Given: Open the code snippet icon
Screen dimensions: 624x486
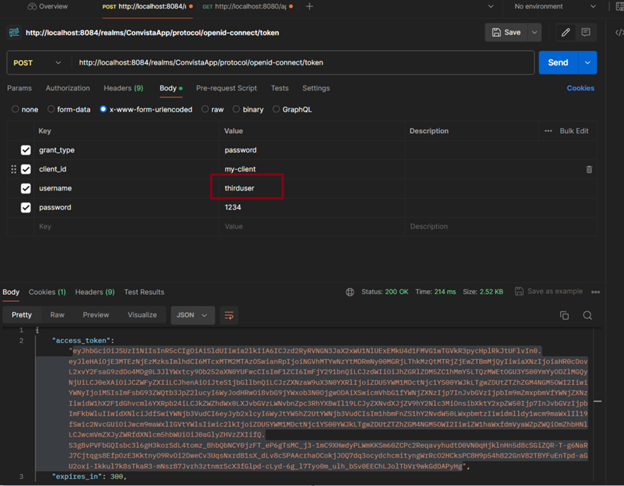Looking at the screenshot, I should coord(619,32).
